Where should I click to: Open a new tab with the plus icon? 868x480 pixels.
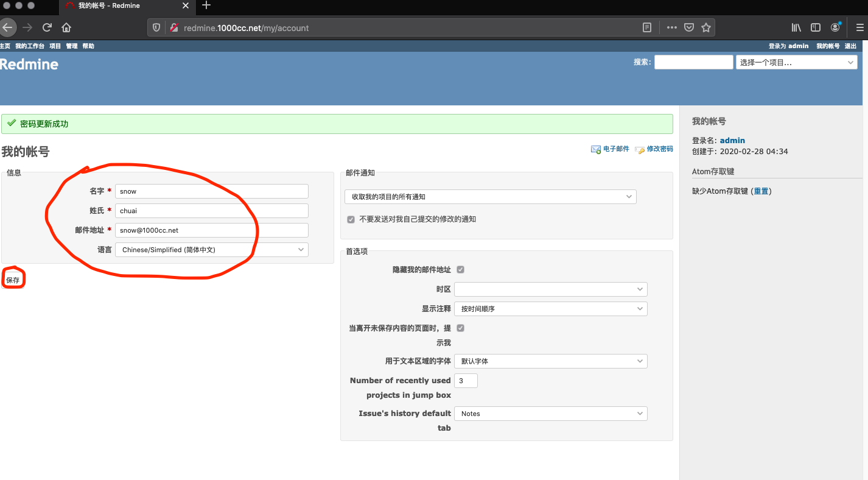click(x=206, y=5)
